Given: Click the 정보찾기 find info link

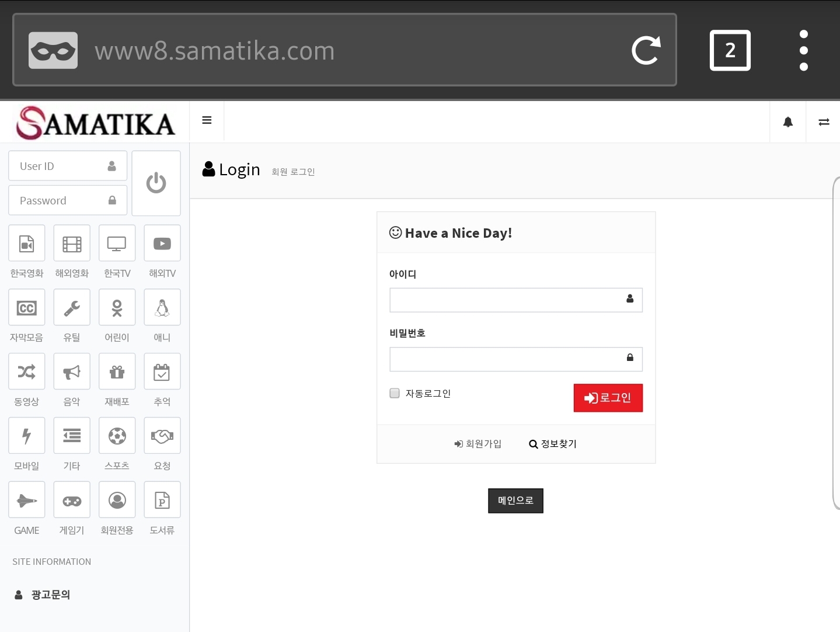Looking at the screenshot, I should [x=553, y=444].
